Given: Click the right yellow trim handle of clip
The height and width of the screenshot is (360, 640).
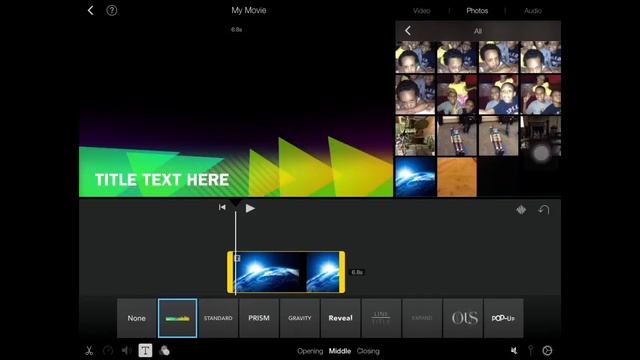Looking at the screenshot, I should tap(342, 272).
